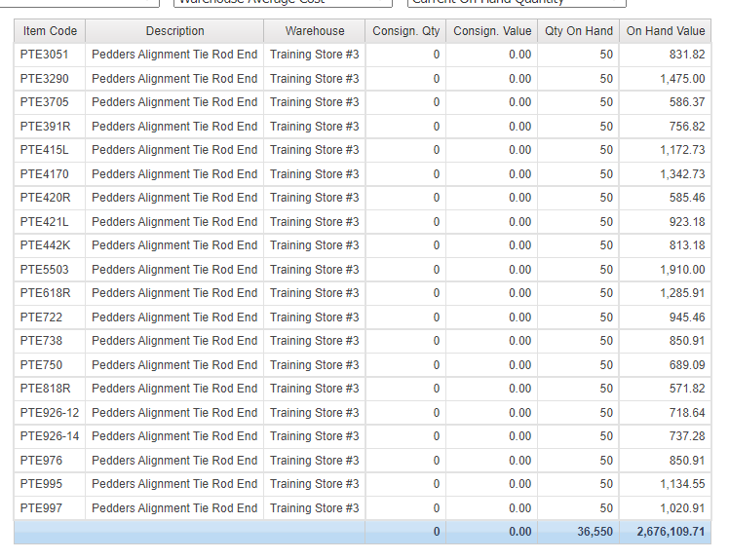This screenshot has height=560, width=729.
Task: Select item code PTE997
Action: [x=41, y=508]
